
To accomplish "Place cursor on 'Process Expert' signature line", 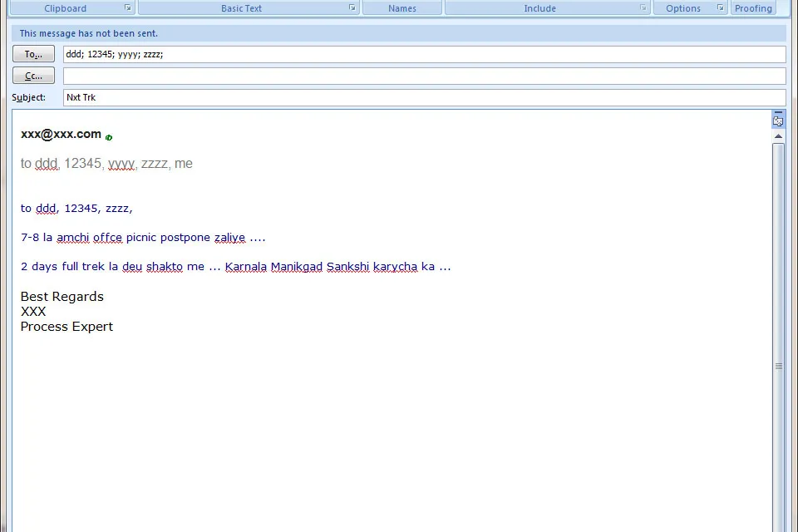I will tap(66, 327).
